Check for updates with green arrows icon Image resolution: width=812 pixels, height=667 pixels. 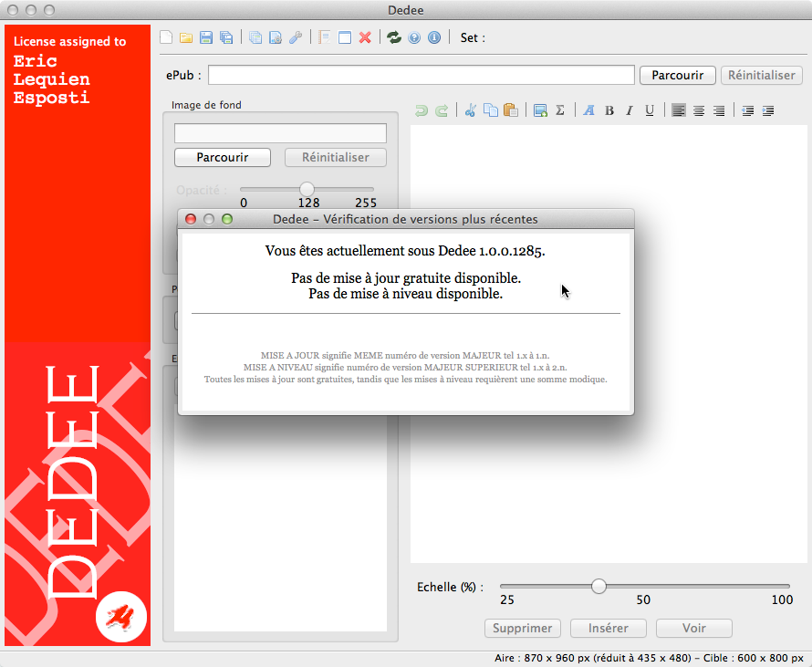pyautogui.click(x=394, y=37)
